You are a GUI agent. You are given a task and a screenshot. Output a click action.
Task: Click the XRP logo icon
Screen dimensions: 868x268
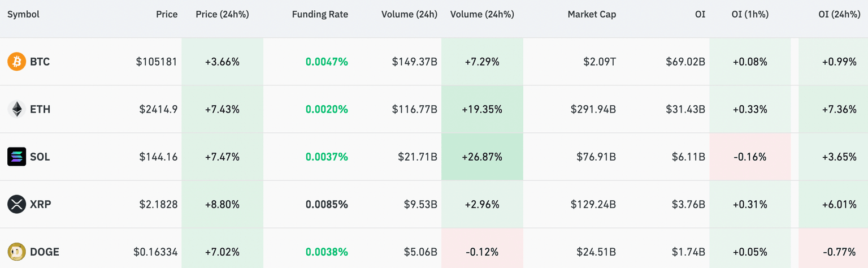(17, 204)
